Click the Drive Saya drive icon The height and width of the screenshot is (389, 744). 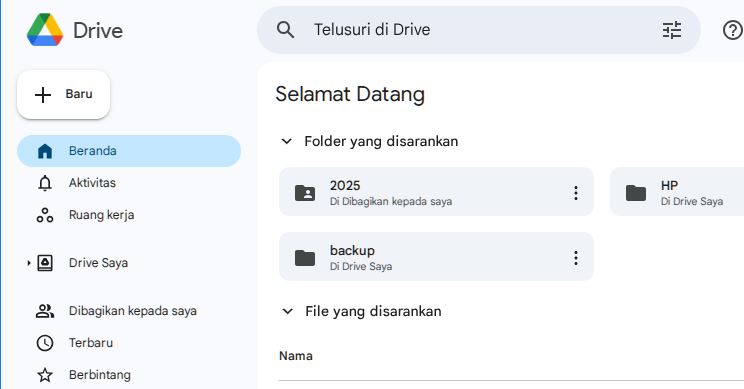[x=45, y=263]
